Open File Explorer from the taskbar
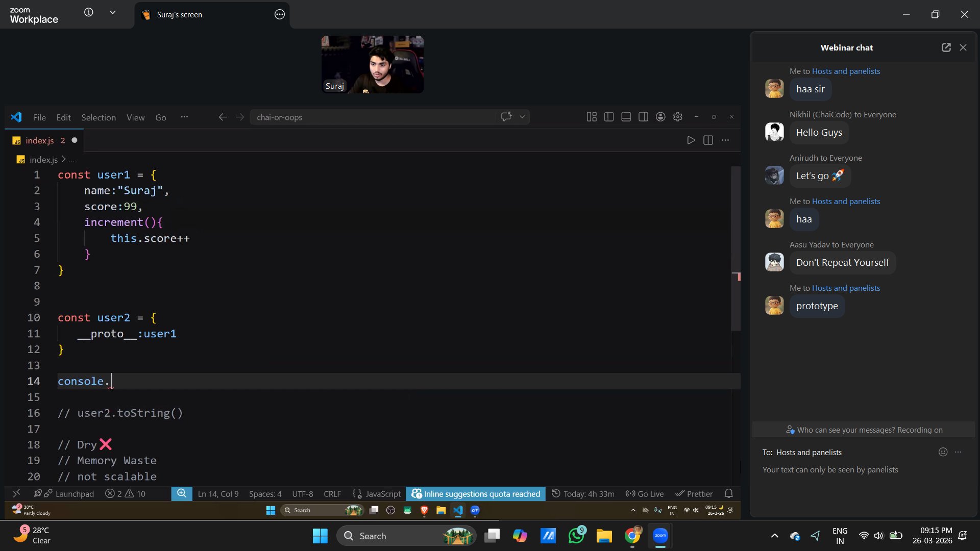 tap(604, 536)
